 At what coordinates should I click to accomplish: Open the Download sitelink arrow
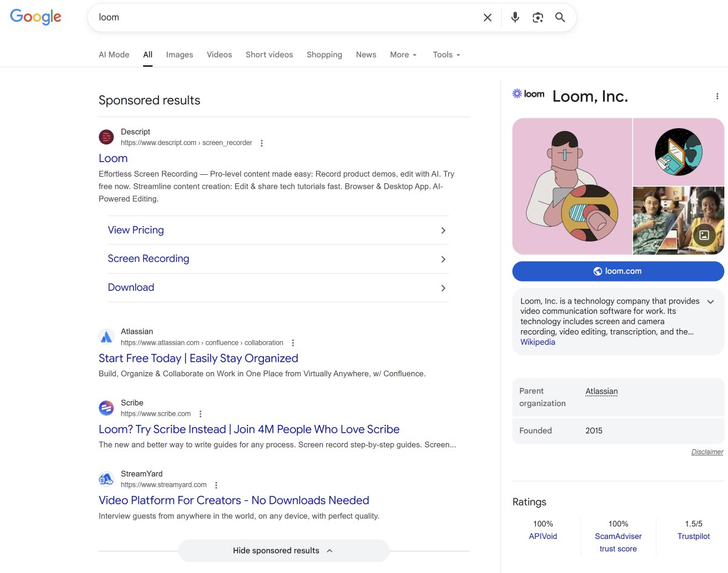(443, 288)
